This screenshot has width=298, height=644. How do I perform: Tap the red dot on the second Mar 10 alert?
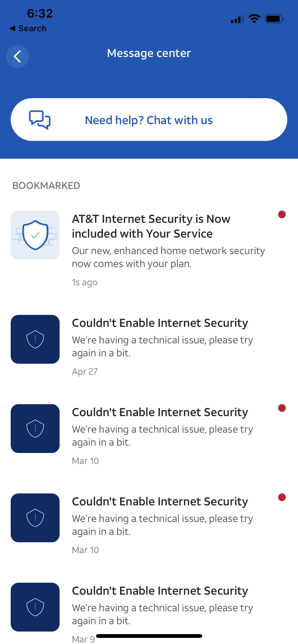[282, 498]
